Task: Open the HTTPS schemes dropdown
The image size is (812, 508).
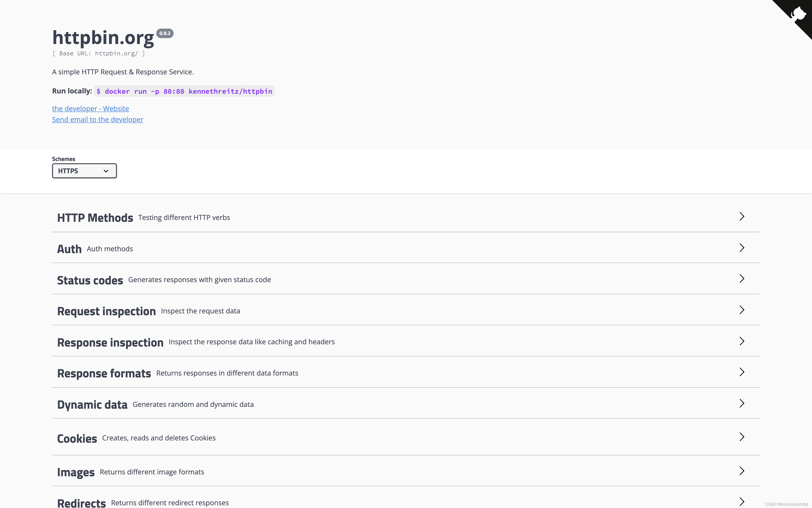Action: coord(84,171)
